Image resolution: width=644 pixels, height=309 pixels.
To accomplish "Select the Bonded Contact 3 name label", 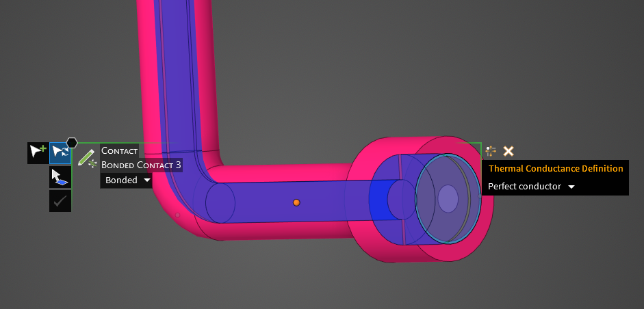I will tap(141, 165).
